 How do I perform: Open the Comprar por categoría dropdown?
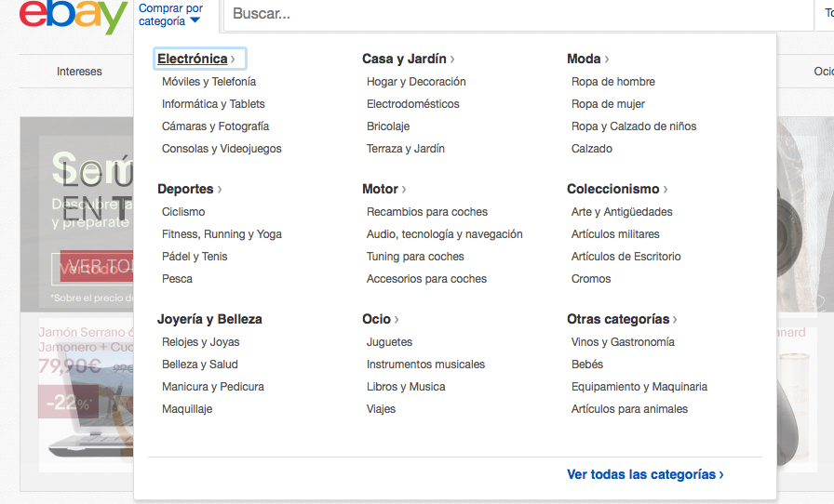pyautogui.click(x=170, y=14)
